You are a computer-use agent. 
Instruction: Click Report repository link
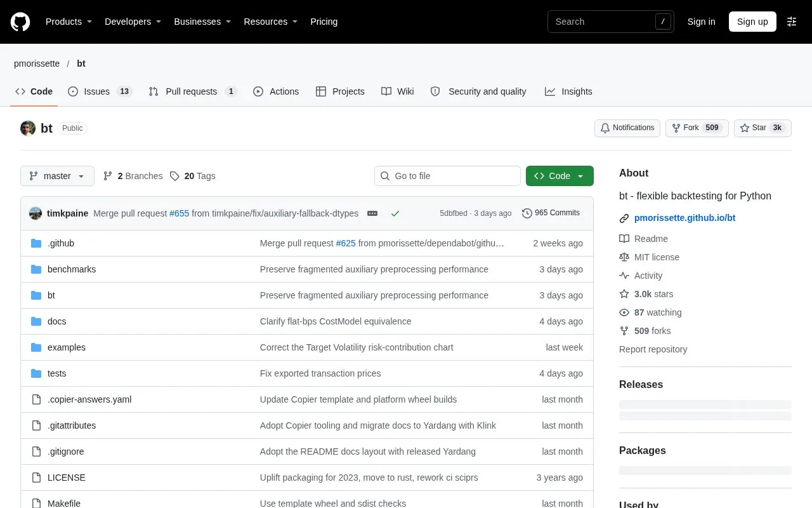pyautogui.click(x=653, y=349)
